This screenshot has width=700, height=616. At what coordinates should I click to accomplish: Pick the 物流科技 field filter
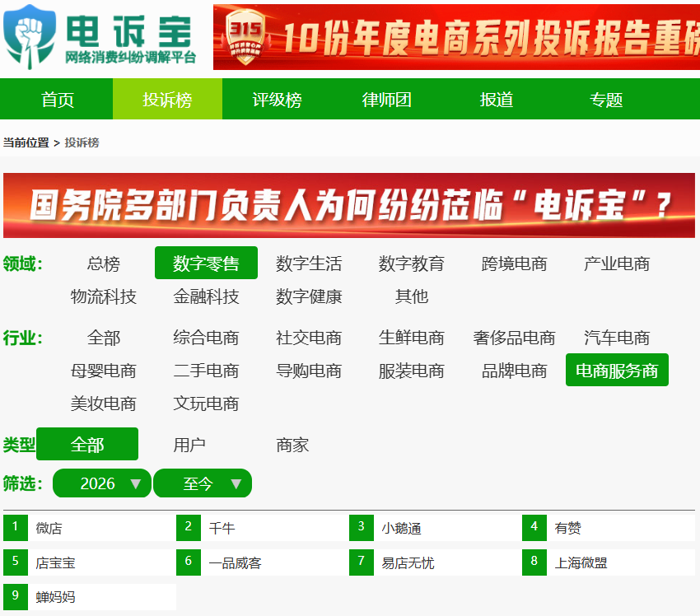(x=103, y=296)
